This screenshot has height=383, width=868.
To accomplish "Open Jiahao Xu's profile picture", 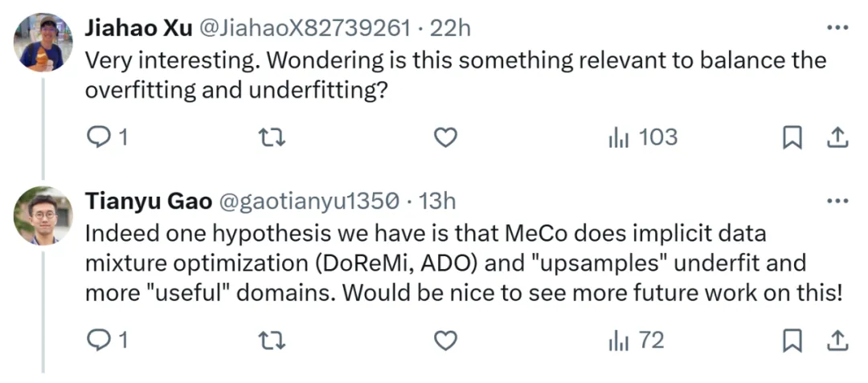I will [x=43, y=43].
